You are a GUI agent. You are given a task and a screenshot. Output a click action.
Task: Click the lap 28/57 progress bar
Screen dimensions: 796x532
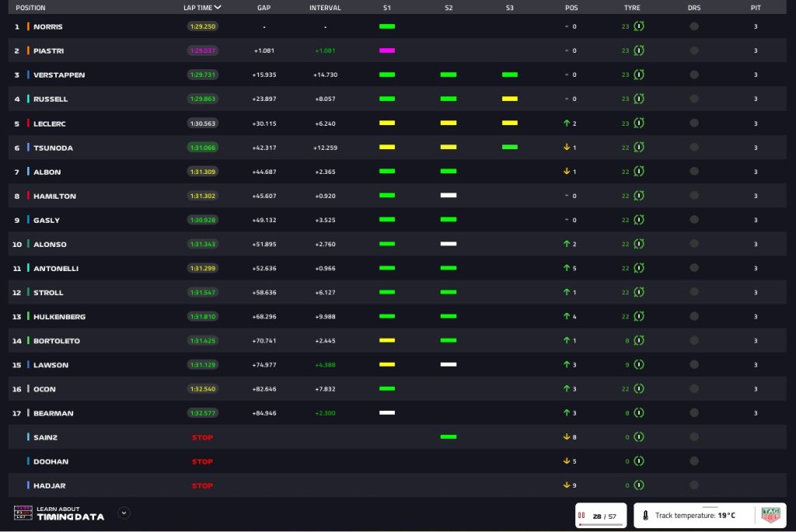601,524
